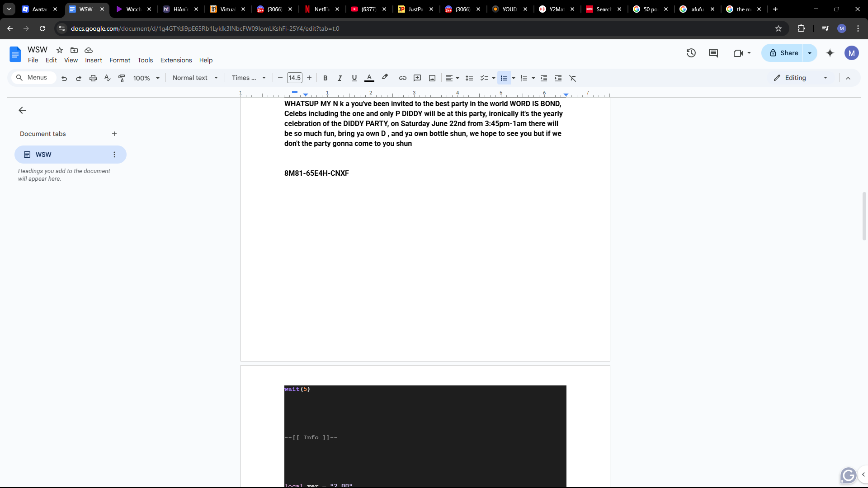The width and height of the screenshot is (868, 488).
Task: Open the Insert menu
Action: (94, 60)
